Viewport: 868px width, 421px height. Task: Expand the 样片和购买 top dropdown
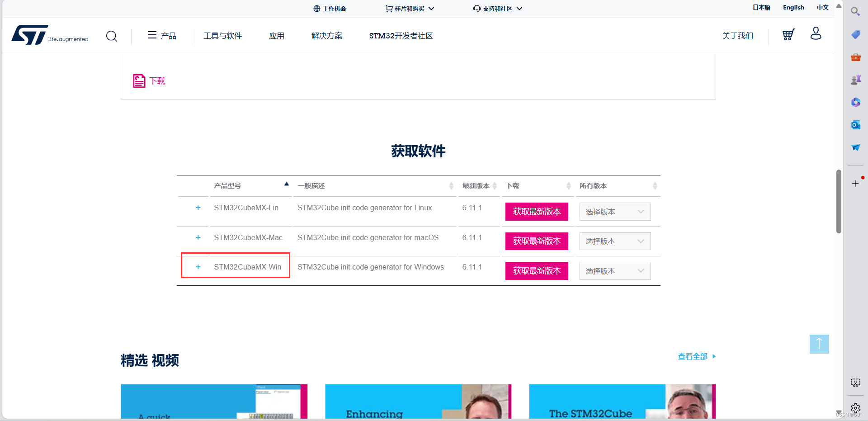[410, 9]
